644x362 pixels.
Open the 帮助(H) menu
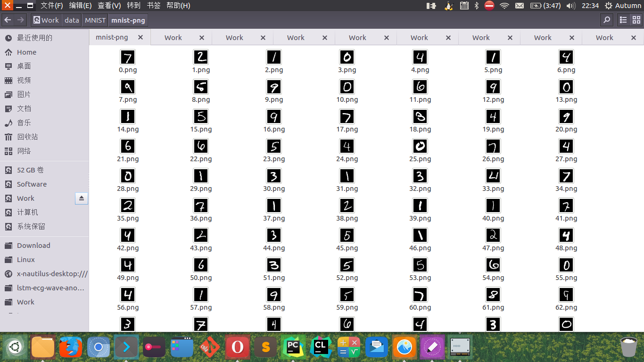tap(178, 6)
